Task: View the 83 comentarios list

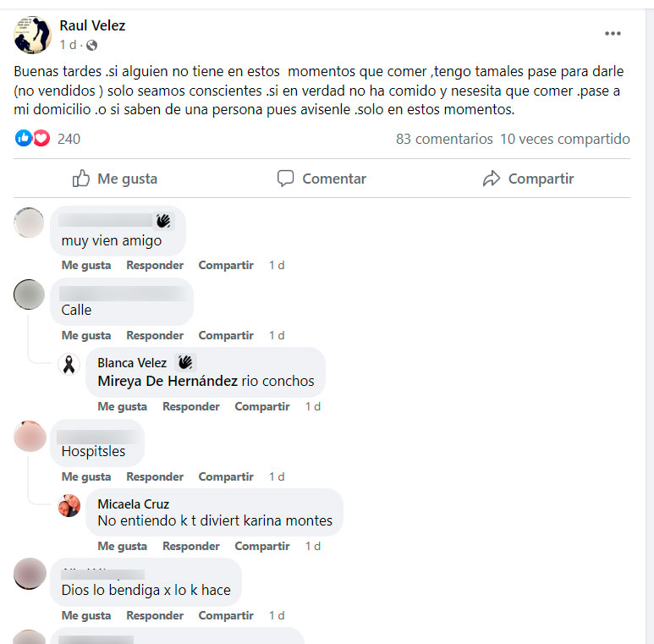Action: [x=444, y=139]
